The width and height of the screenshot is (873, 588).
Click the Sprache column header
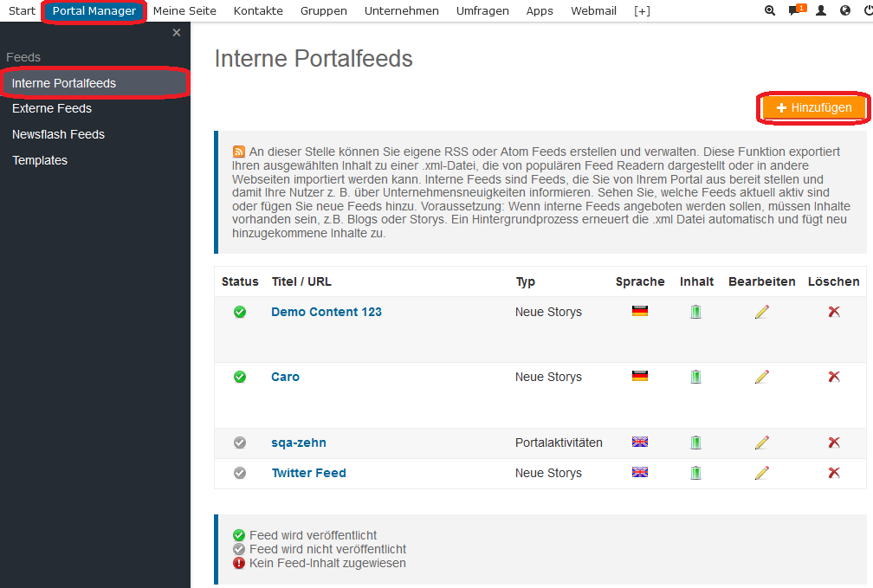pyautogui.click(x=640, y=281)
